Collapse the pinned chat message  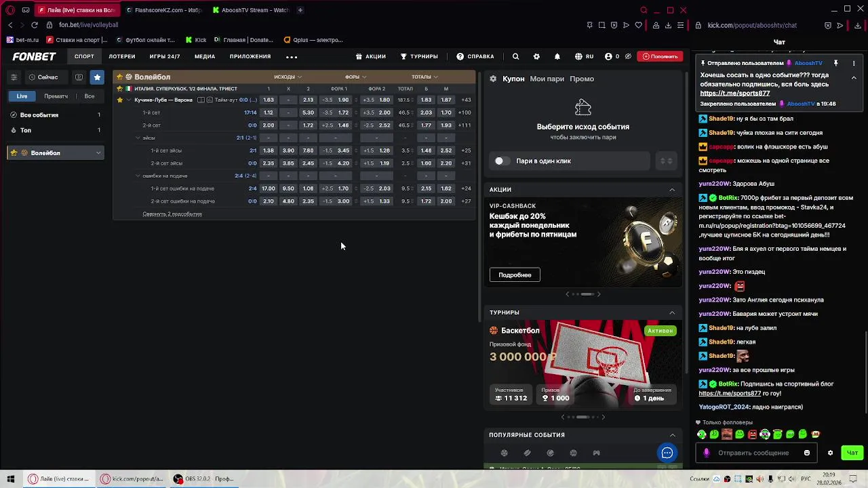854,77
